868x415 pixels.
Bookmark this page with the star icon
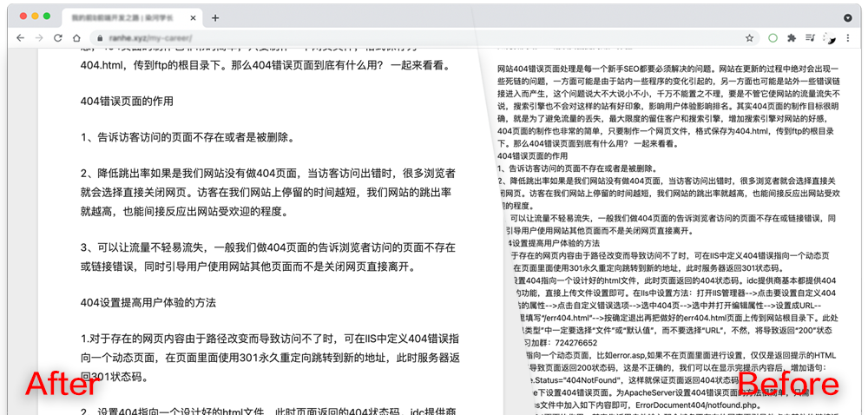(x=749, y=38)
